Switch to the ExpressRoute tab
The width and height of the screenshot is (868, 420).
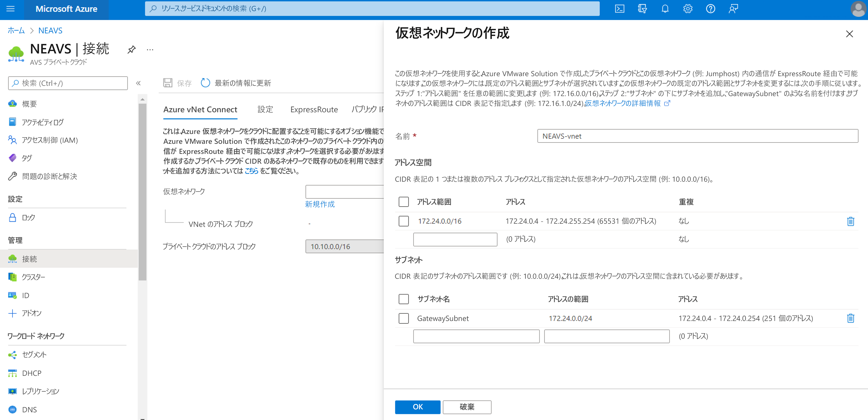click(x=314, y=109)
